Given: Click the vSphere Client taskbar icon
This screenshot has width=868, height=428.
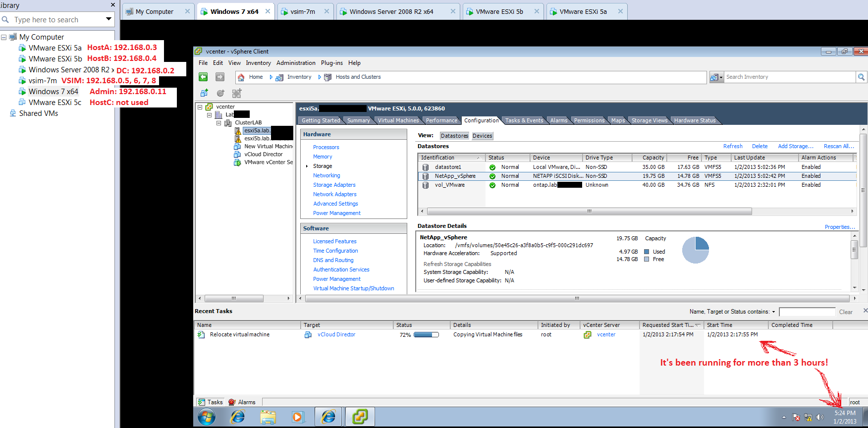Looking at the screenshot, I should pos(360,417).
